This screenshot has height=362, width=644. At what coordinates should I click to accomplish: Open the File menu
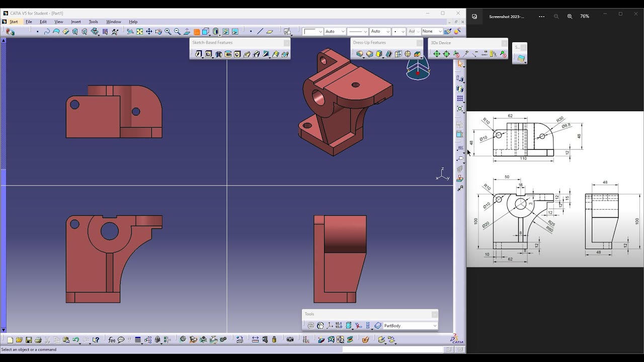click(x=29, y=22)
